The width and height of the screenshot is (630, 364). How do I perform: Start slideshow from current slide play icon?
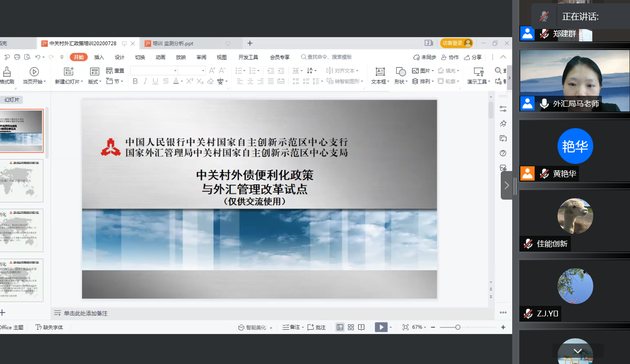click(x=34, y=71)
